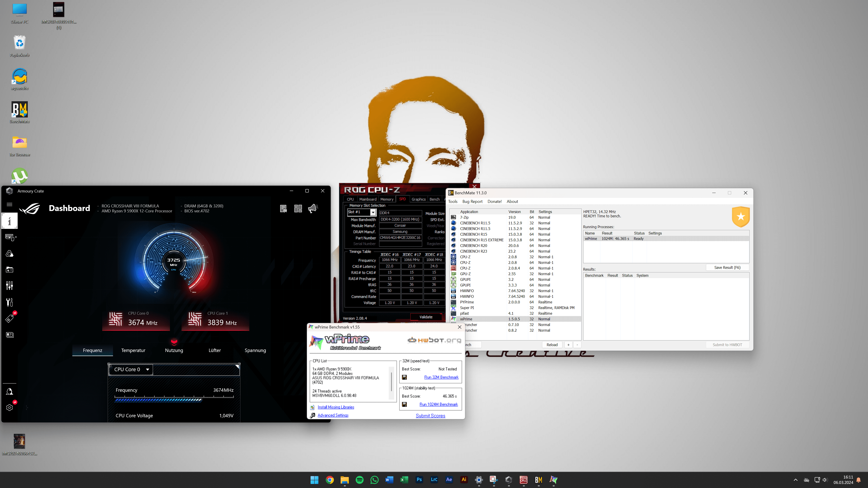Open BenchMate Bug Report menu

472,201
